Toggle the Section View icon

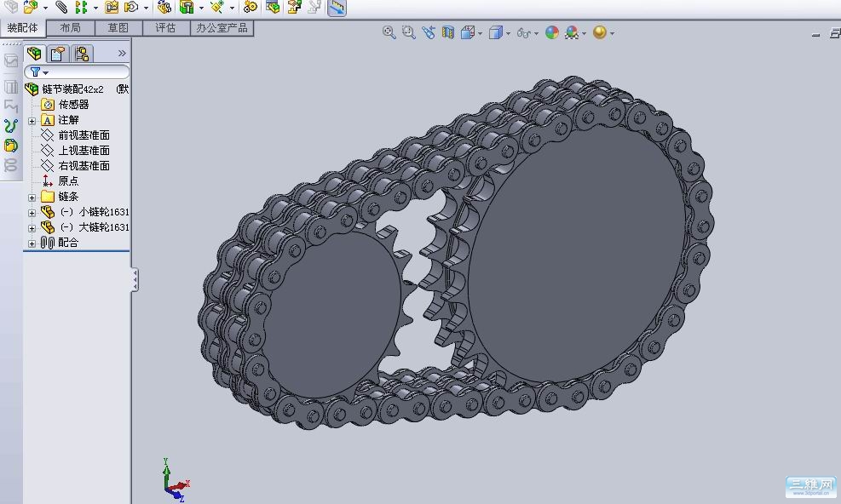coord(448,32)
